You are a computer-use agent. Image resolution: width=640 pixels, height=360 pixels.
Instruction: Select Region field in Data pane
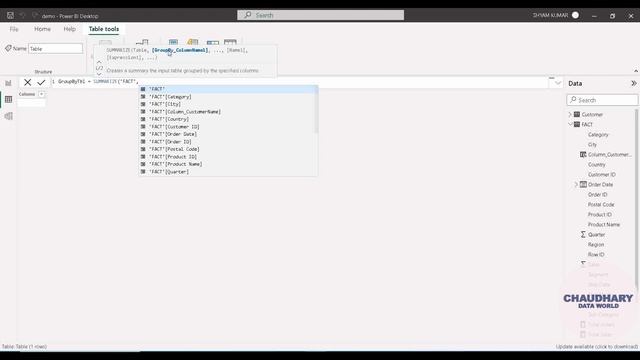coord(596,244)
